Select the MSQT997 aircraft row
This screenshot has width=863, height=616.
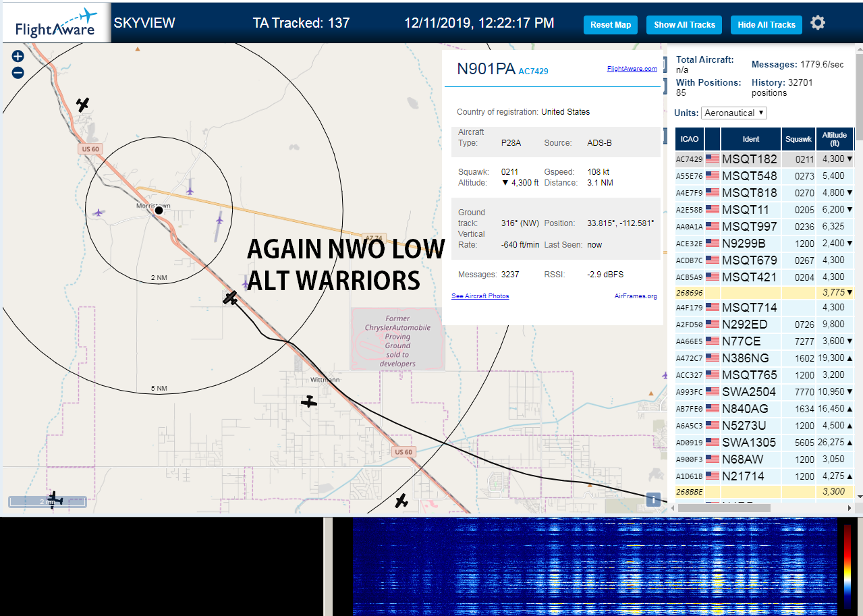764,227
